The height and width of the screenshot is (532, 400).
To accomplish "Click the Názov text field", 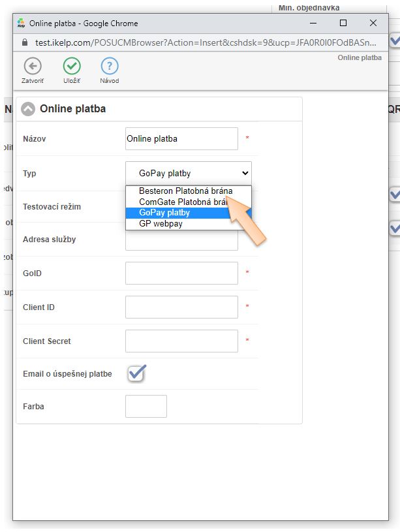I will click(x=181, y=138).
